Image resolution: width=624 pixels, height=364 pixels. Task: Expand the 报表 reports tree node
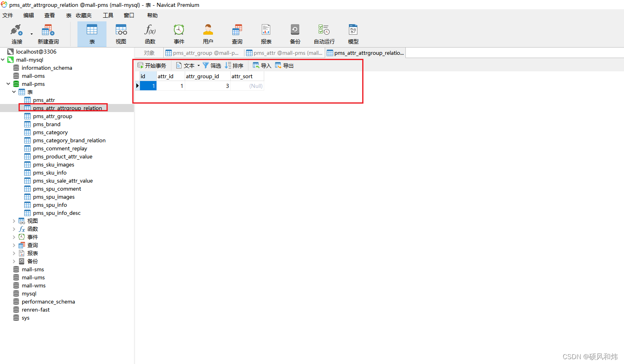pos(14,253)
